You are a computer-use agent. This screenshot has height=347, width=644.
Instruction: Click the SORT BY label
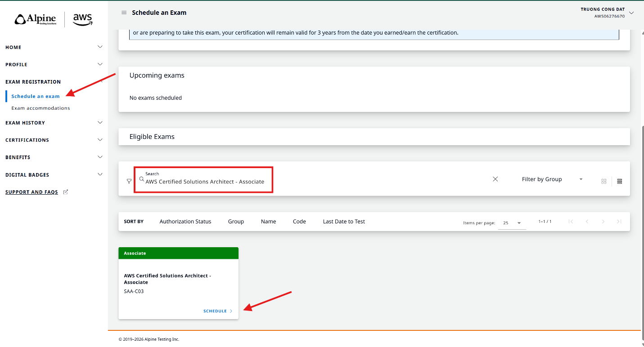(x=134, y=222)
